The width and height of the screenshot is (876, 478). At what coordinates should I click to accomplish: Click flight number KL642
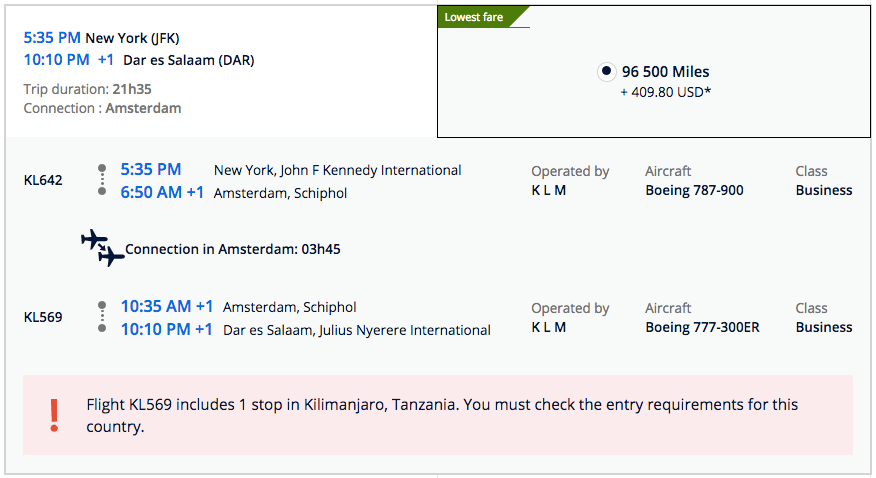click(x=43, y=181)
